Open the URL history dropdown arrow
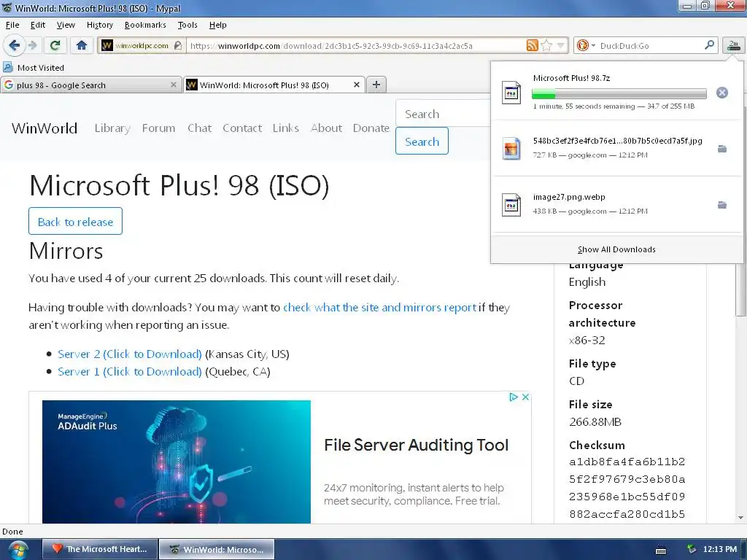Image resolution: width=747 pixels, height=560 pixels. coord(561,46)
